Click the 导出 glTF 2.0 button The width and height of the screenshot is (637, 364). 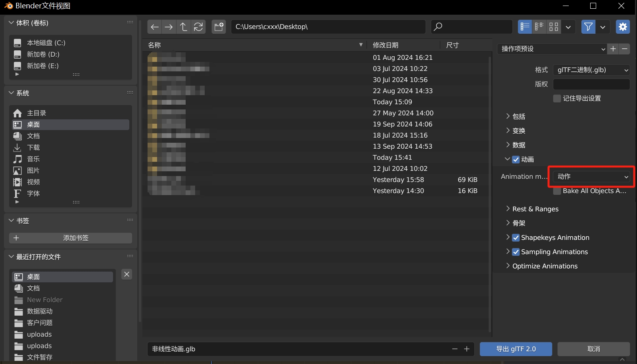[x=516, y=349]
